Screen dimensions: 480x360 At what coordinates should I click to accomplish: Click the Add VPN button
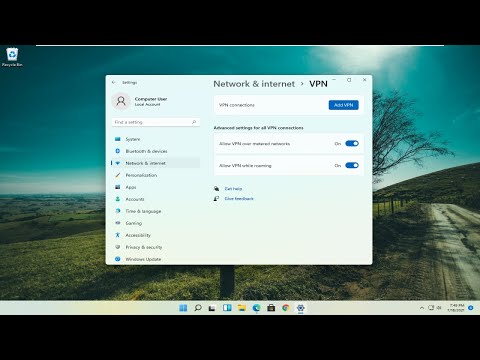pyautogui.click(x=344, y=105)
